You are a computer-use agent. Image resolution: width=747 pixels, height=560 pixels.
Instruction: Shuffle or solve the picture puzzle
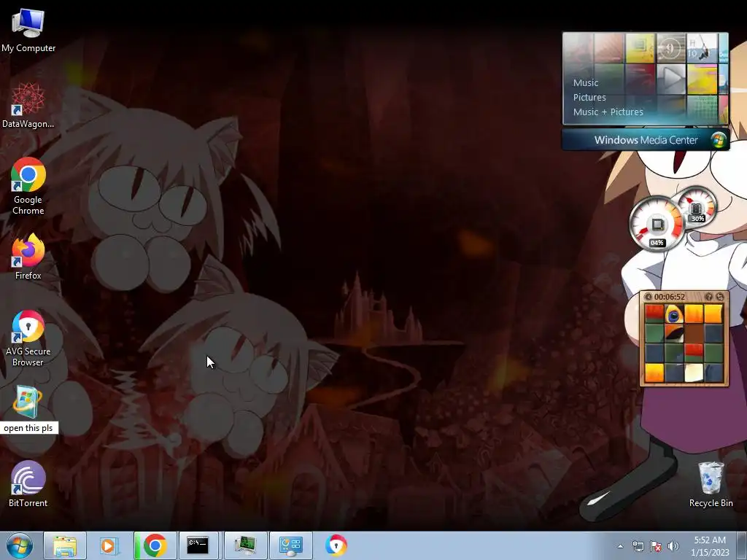720,297
